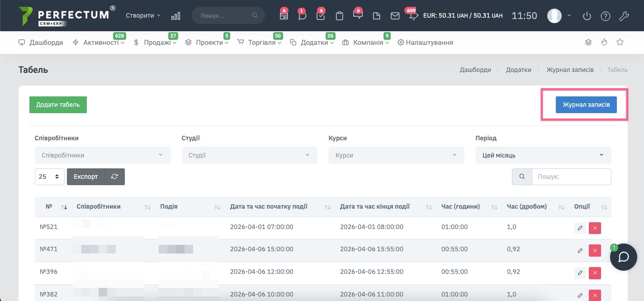The width and height of the screenshot is (644, 301).
Task: Click the mail envelope icon in header
Action: 395,16
